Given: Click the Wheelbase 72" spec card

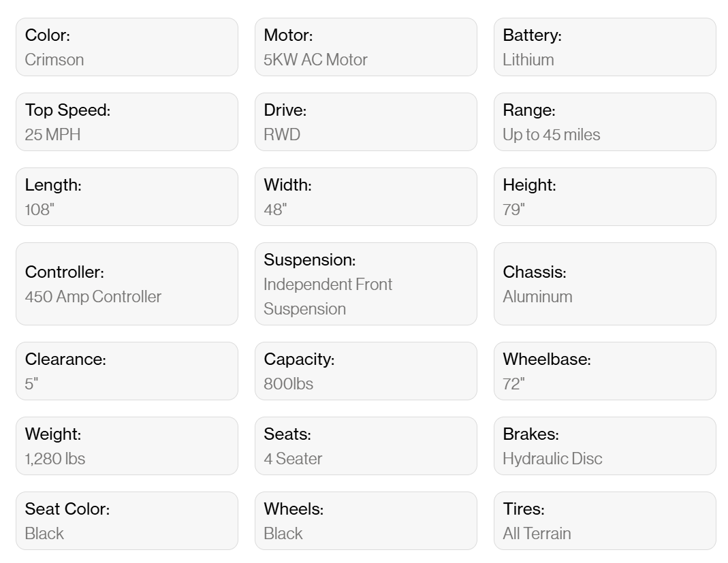Looking at the screenshot, I should click(605, 371).
